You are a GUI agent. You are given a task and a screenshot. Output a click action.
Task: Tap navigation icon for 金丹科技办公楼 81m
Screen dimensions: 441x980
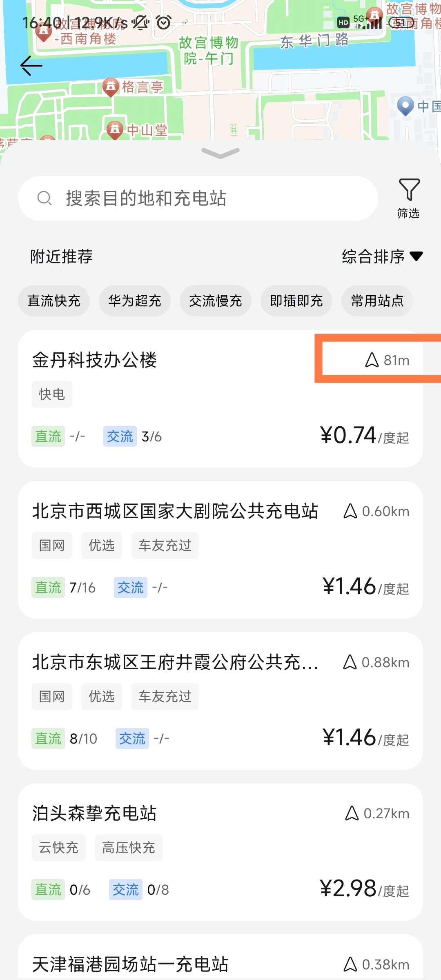(372, 360)
